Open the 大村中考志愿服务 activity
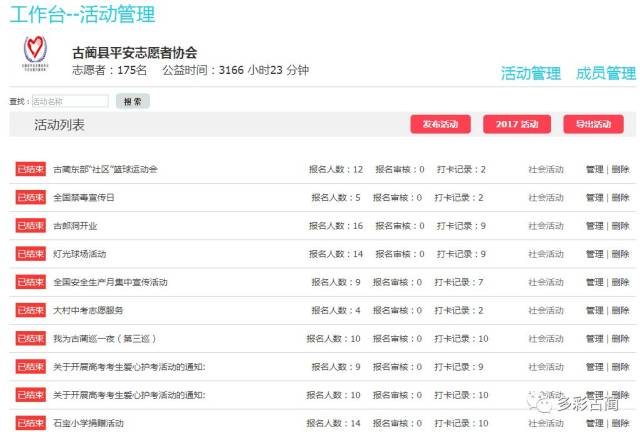 [88, 310]
